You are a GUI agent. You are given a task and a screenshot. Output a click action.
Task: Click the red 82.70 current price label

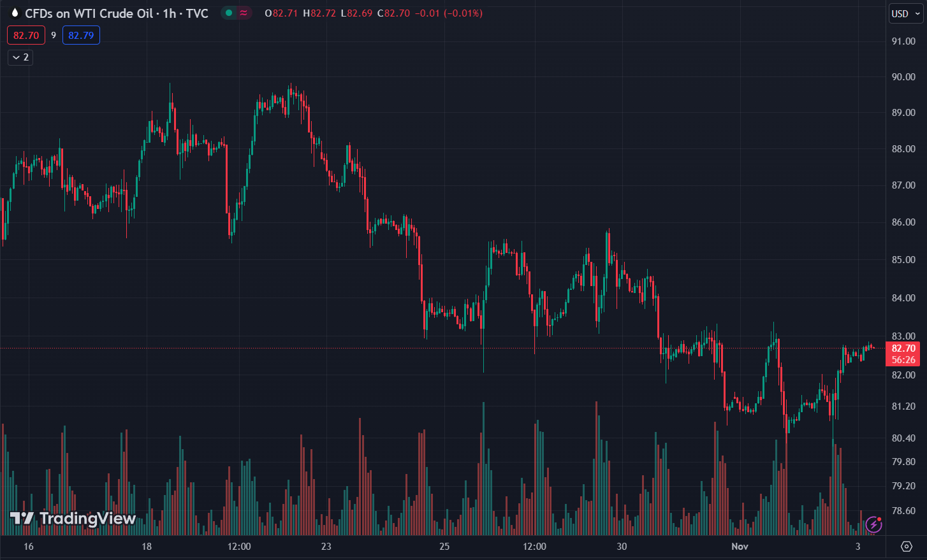point(903,348)
